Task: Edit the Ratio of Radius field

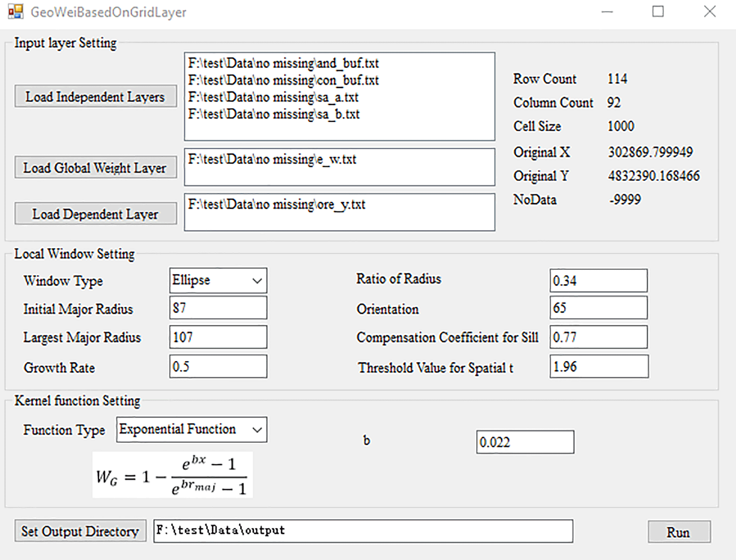Action: click(x=598, y=281)
